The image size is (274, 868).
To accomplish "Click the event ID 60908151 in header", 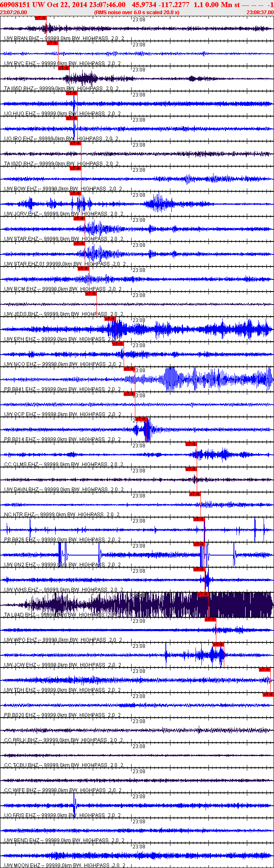I will point(15,5).
